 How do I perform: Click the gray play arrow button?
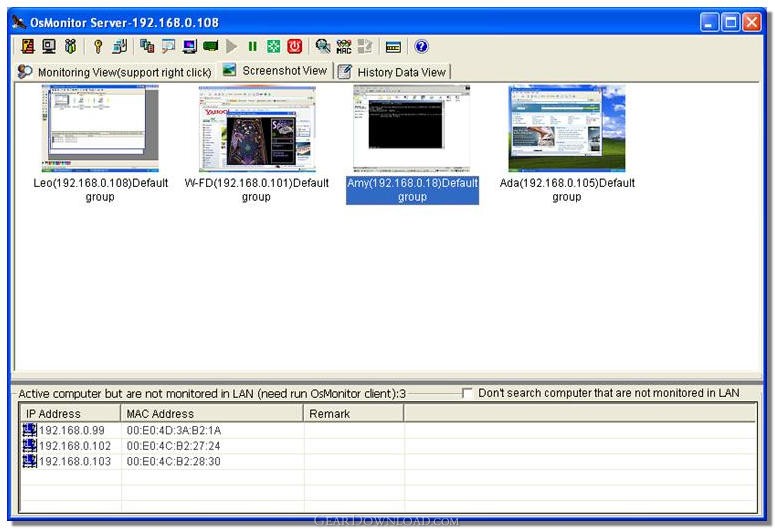(231, 46)
